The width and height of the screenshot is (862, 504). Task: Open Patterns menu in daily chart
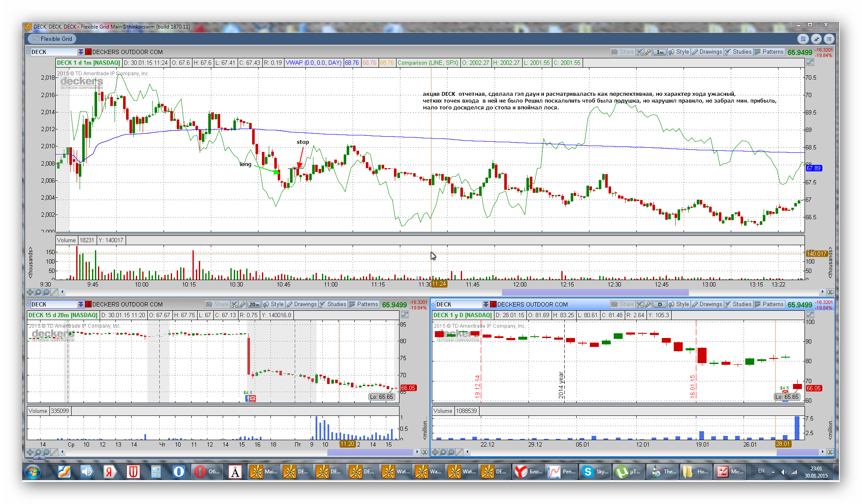point(769,304)
